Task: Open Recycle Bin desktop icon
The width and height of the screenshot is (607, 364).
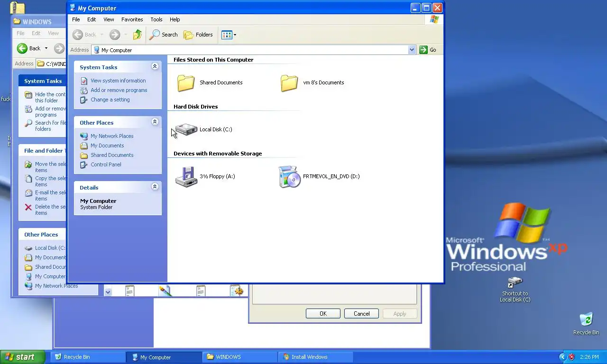Action: 586,324
